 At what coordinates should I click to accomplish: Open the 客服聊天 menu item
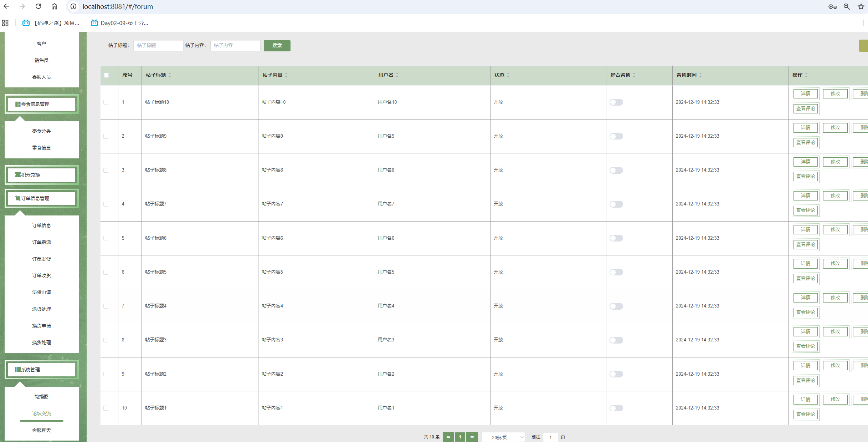pyautogui.click(x=42, y=430)
